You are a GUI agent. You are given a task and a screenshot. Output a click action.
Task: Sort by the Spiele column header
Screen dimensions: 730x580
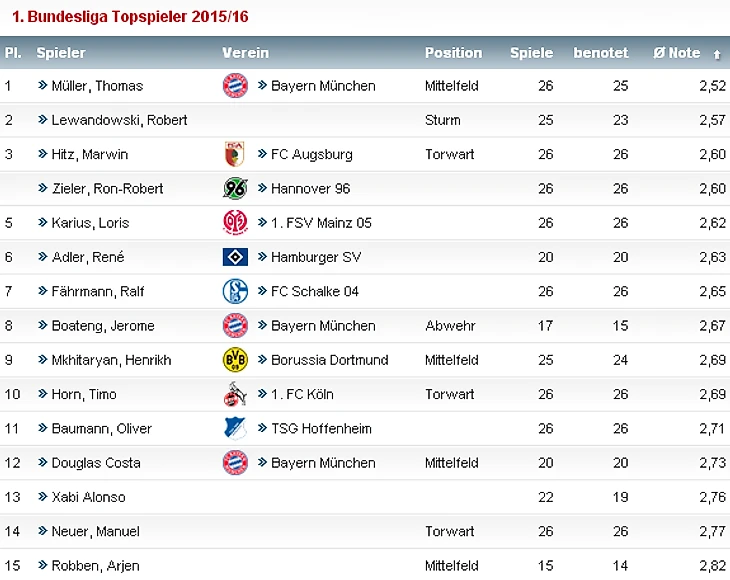pyautogui.click(x=531, y=53)
